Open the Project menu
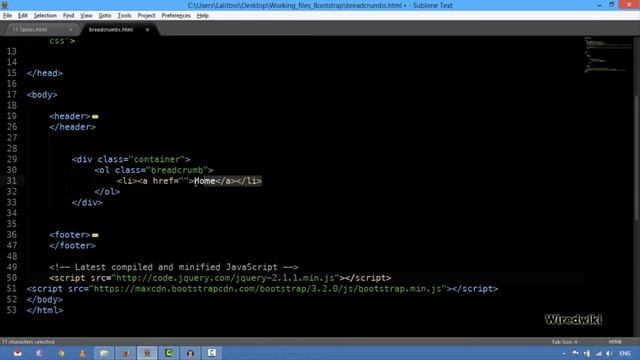Viewport: 640px width, 360px height. 146,16
